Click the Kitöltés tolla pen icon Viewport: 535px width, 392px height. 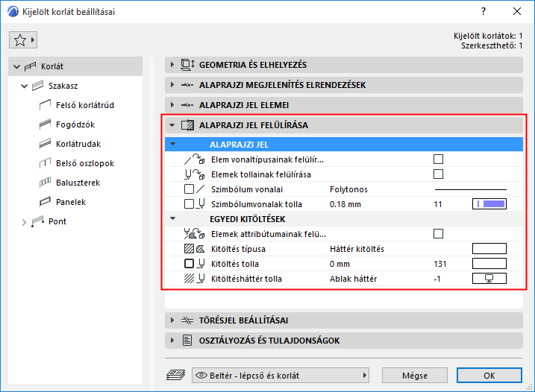[x=194, y=264]
